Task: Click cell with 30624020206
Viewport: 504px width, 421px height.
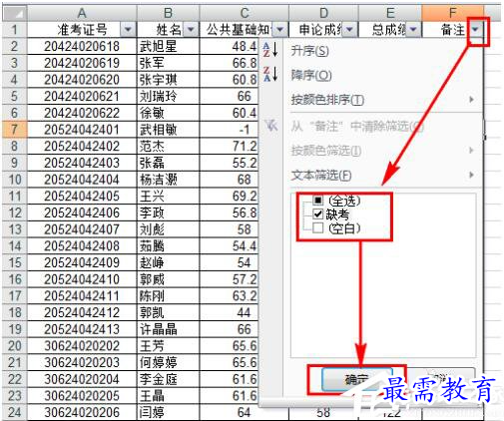Action: click(x=82, y=412)
